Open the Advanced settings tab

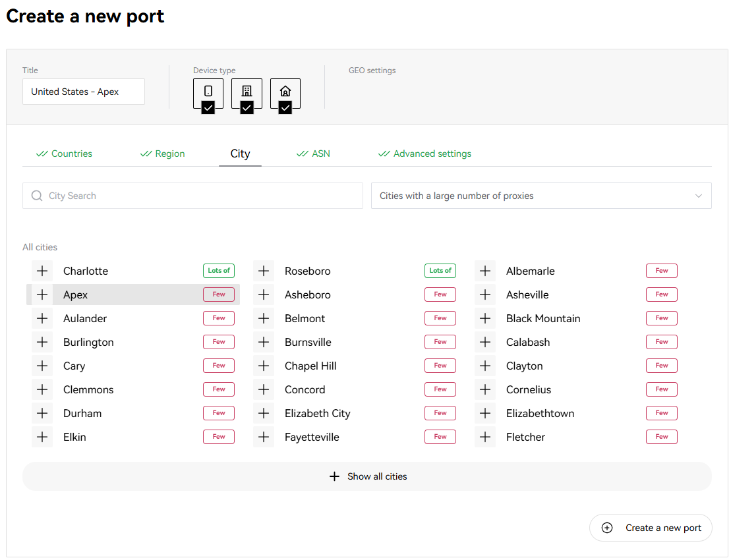(424, 154)
